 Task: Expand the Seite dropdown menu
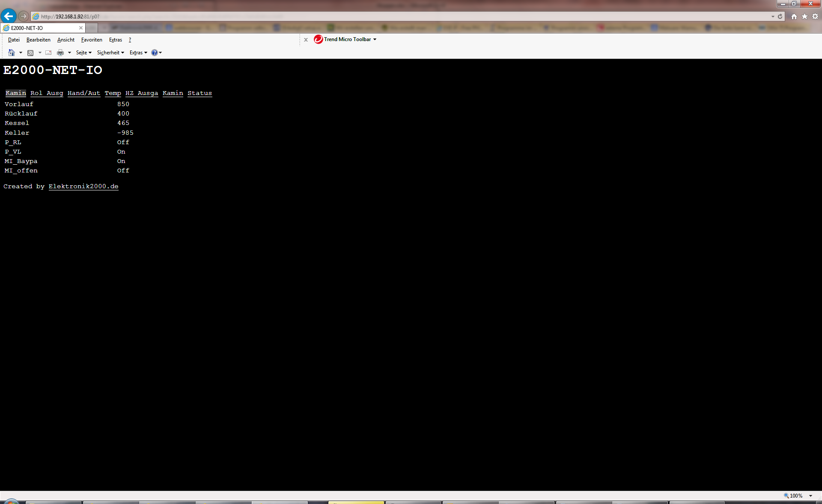83,53
